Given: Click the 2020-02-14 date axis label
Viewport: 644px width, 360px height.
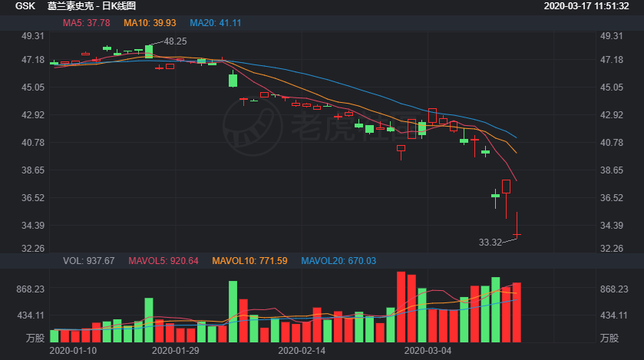Looking at the screenshot, I should (302, 351).
